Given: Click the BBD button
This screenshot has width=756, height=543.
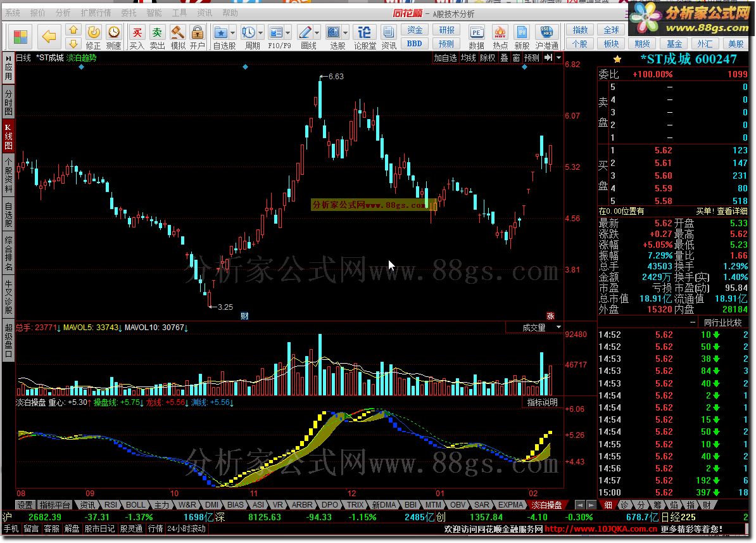Looking at the screenshot, I should pyautogui.click(x=415, y=44).
